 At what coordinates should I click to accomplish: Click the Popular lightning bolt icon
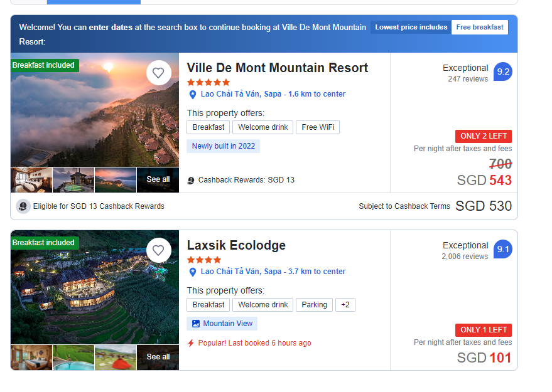(x=191, y=343)
